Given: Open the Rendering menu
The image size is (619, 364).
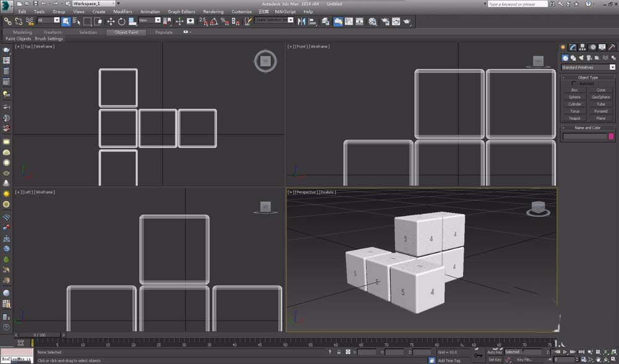Looking at the screenshot, I should tap(212, 11).
